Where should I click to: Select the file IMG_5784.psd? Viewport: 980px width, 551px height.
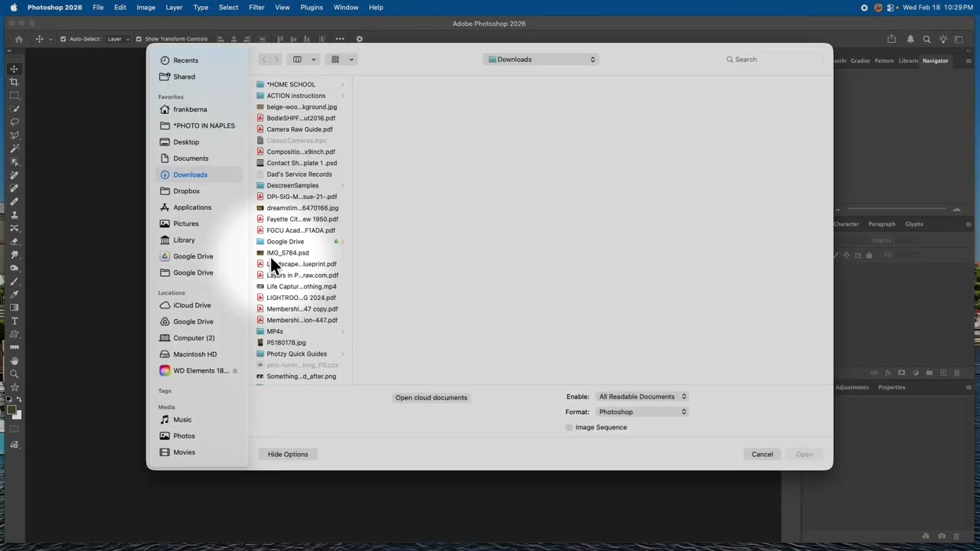287,253
